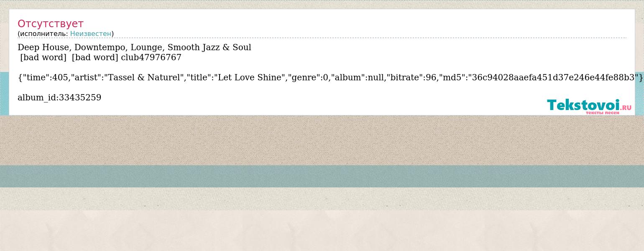Open the song title Отсутствует

click(x=51, y=23)
